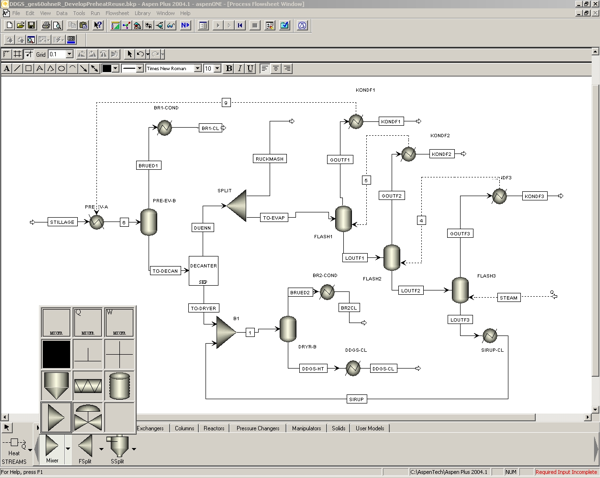Open the Grid size dropdown
The width and height of the screenshot is (600, 478).
coord(69,54)
